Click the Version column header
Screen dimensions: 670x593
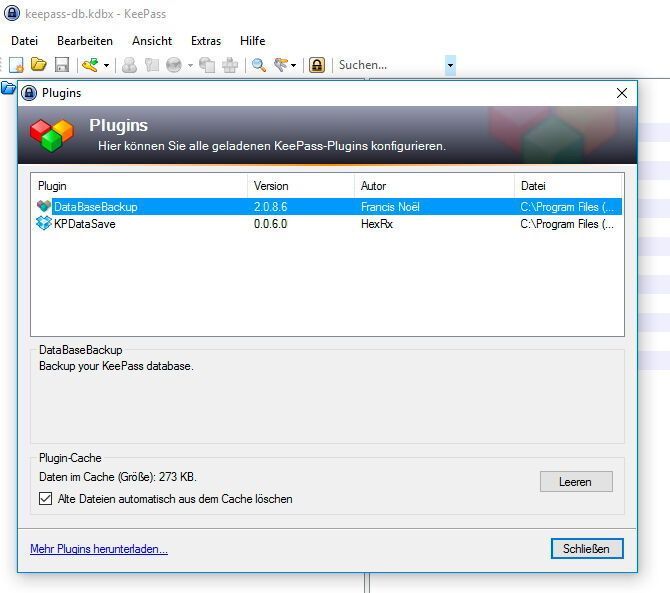(301, 186)
